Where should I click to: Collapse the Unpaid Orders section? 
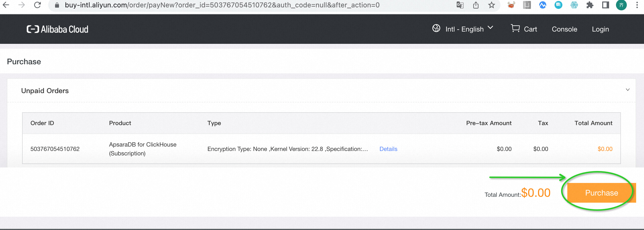[x=628, y=90]
